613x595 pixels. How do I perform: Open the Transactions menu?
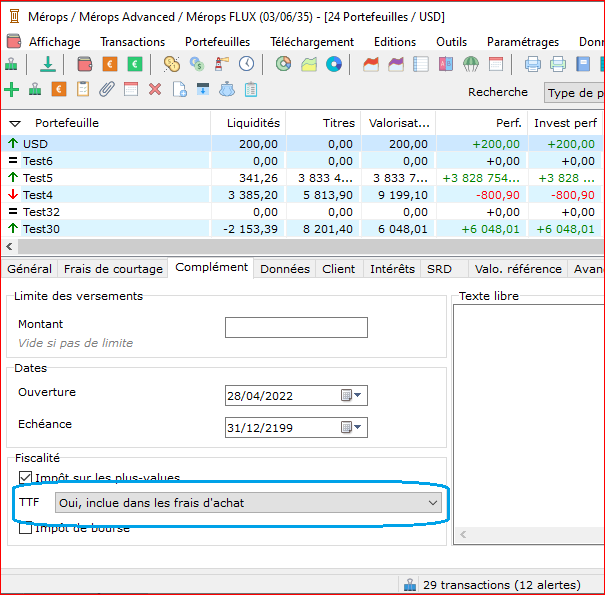[133, 42]
